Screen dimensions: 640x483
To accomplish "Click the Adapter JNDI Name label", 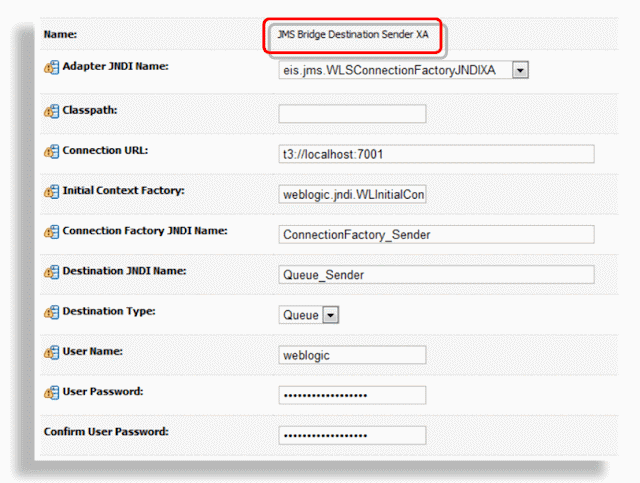I will pos(116,66).
